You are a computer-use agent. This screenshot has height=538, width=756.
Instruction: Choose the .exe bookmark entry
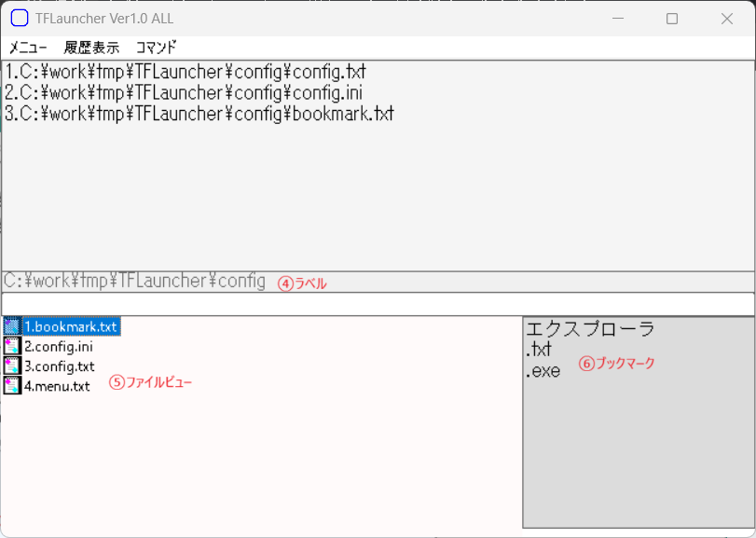click(x=543, y=371)
